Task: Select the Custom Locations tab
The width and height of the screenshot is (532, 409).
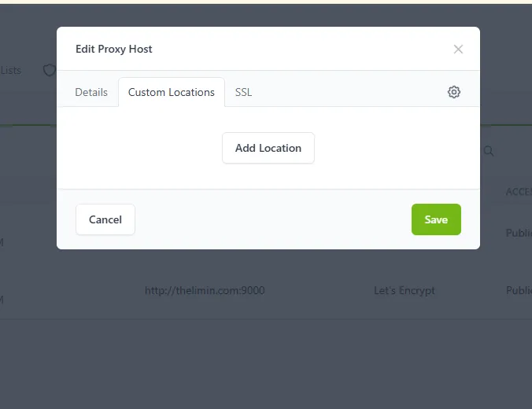Action: coord(171,92)
